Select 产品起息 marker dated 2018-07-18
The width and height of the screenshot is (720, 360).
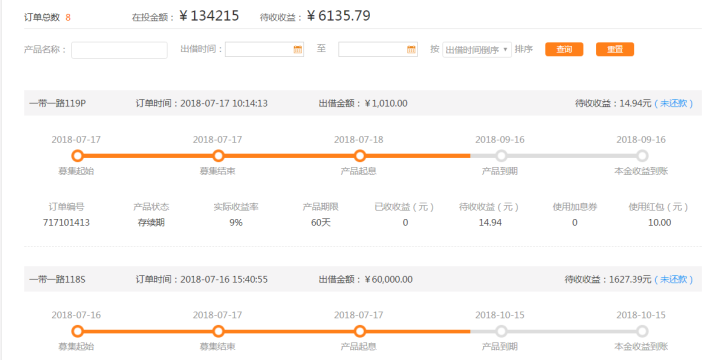coord(360,156)
